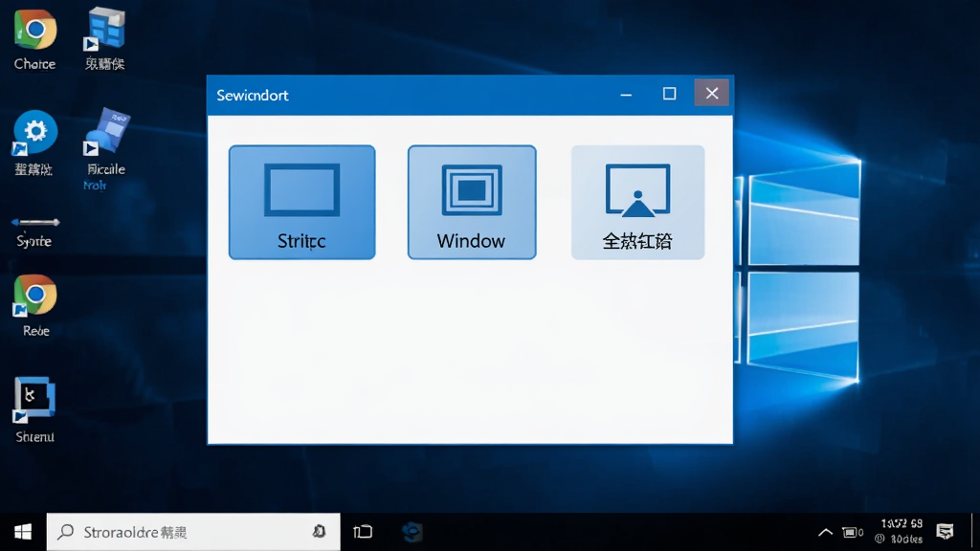980x551 pixels.
Task: Select the "Window" capture tile
Action: tap(472, 202)
